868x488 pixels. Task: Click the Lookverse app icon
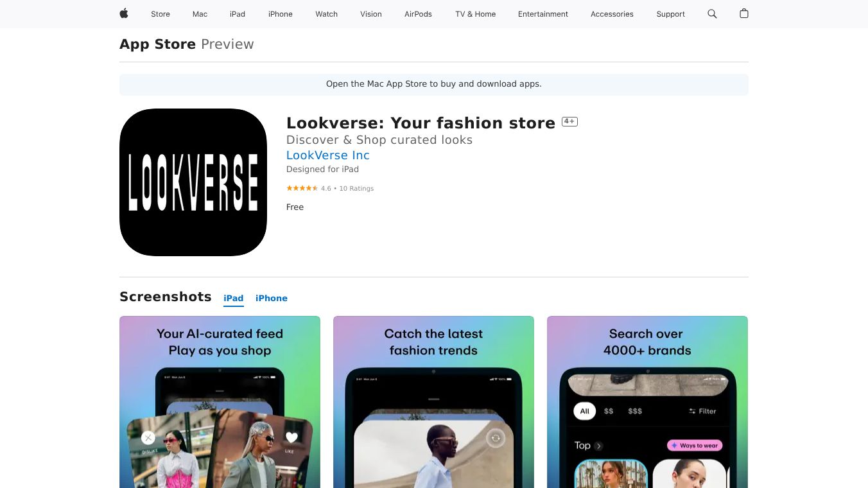193,182
